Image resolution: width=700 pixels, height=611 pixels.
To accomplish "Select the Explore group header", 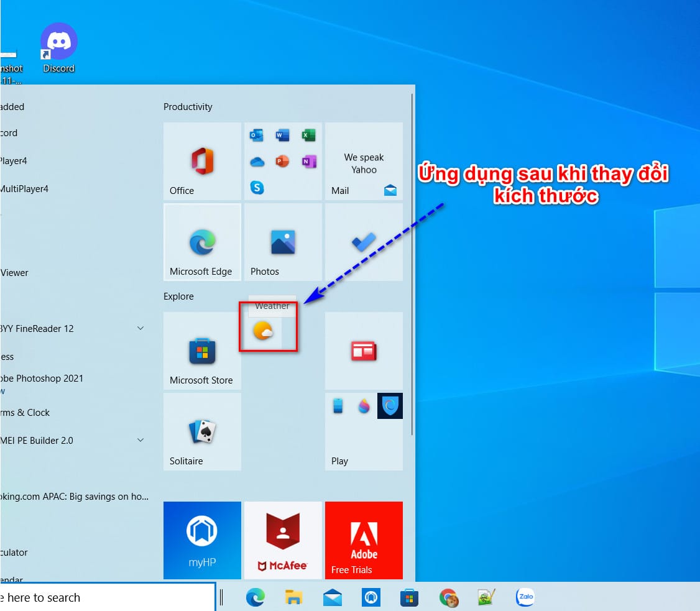I will pos(178,296).
